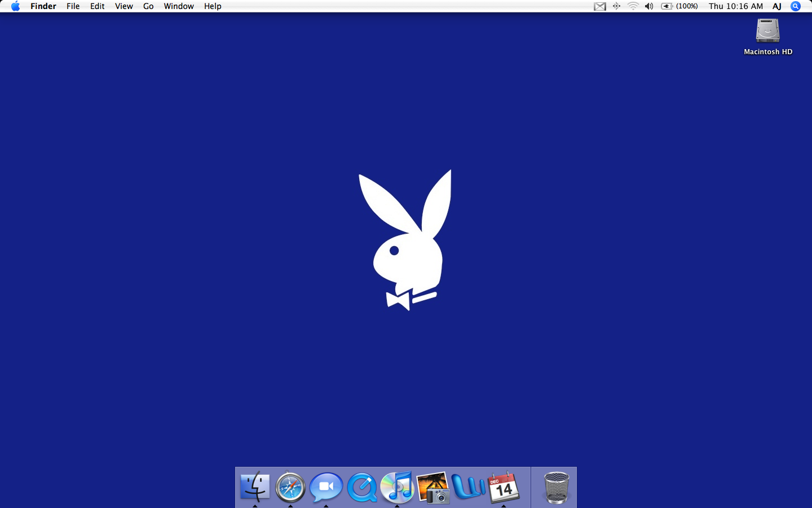Open Finder from the Dock
Viewport: 812px width, 508px height.
pos(255,487)
